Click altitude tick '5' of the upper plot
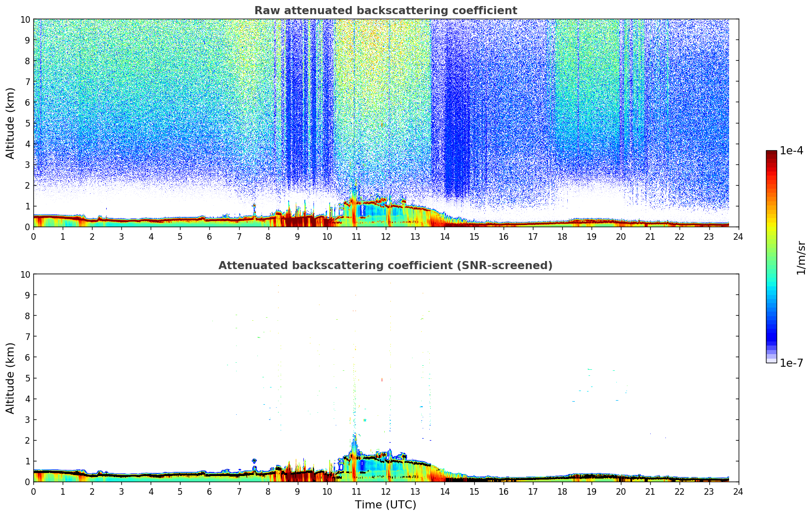Image resolution: width=812 pixels, height=516 pixels. (x=28, y=123)
